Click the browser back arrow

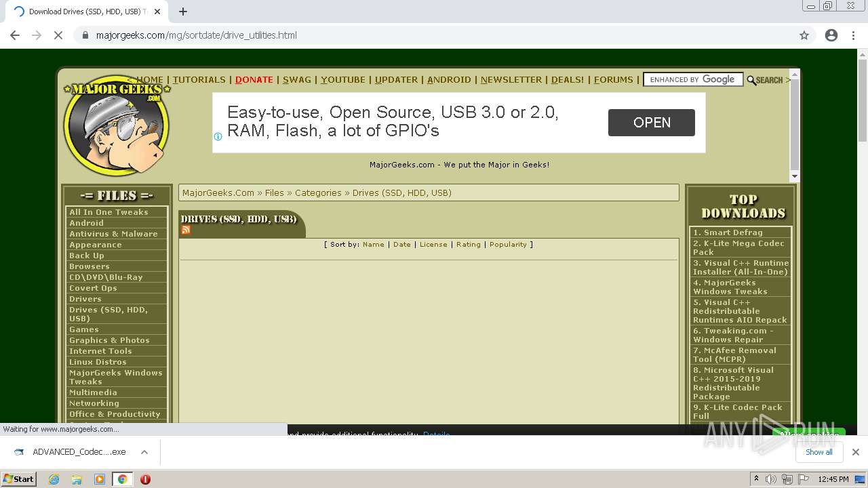[15, 35]
